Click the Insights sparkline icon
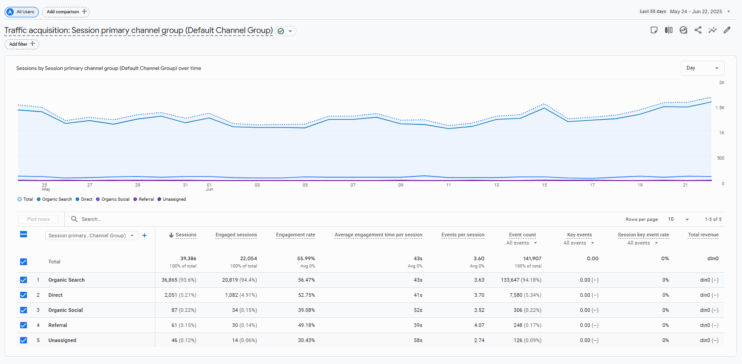Screen dimensions: 742x364 [x=712, y=30]
